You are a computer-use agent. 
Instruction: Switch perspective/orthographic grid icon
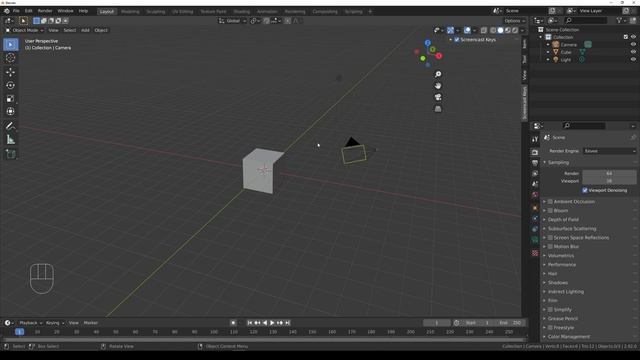[438, 109]
